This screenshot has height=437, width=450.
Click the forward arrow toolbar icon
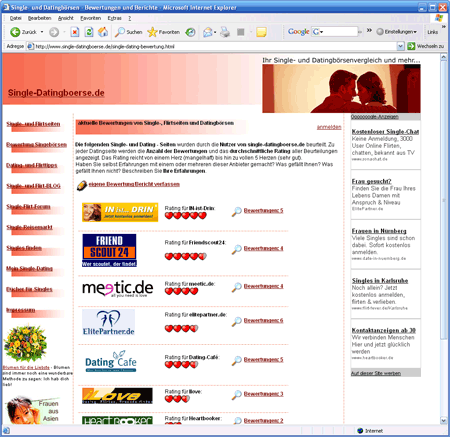tap(54, 32)
